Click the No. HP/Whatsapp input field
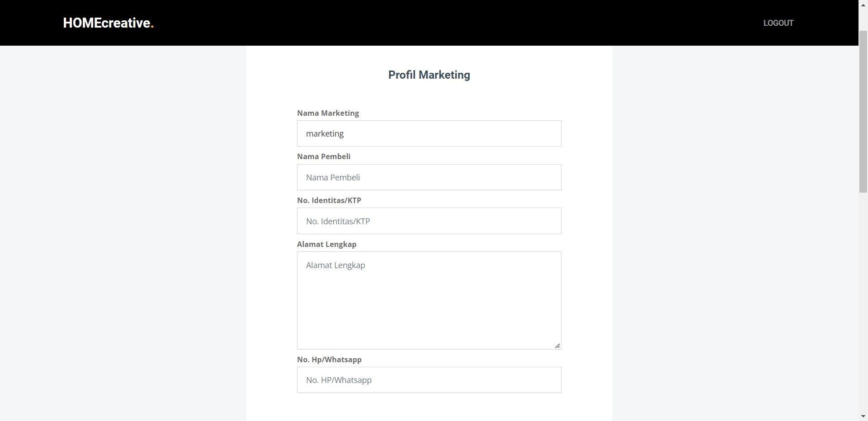Screen dimensions: 868x421 tap(429, 380)
